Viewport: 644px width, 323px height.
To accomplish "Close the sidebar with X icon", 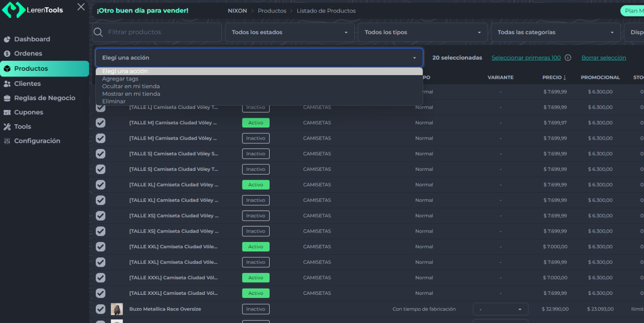I will tap(81, 7).
